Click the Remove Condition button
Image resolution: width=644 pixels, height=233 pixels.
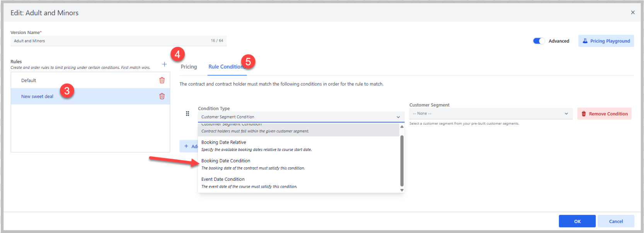[604, 114]
